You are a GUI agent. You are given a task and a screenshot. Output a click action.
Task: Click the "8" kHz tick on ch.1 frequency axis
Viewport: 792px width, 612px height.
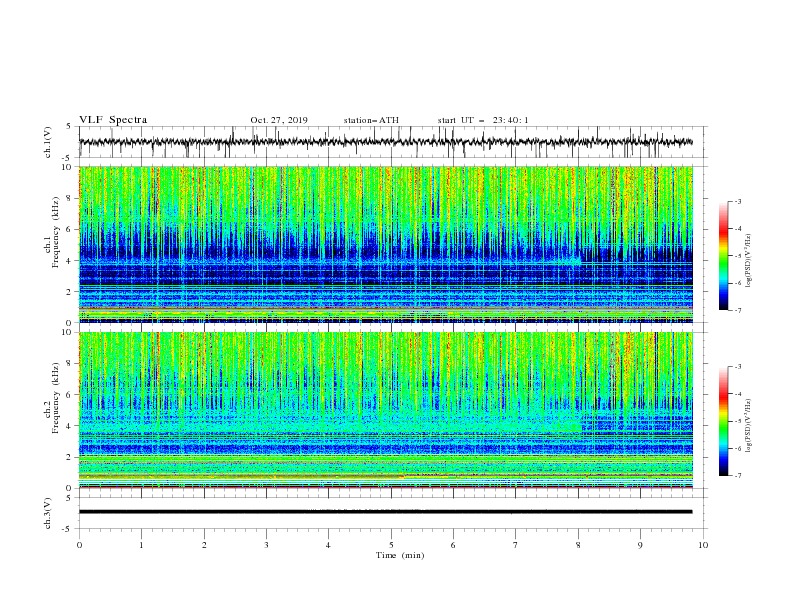point(71,198)
